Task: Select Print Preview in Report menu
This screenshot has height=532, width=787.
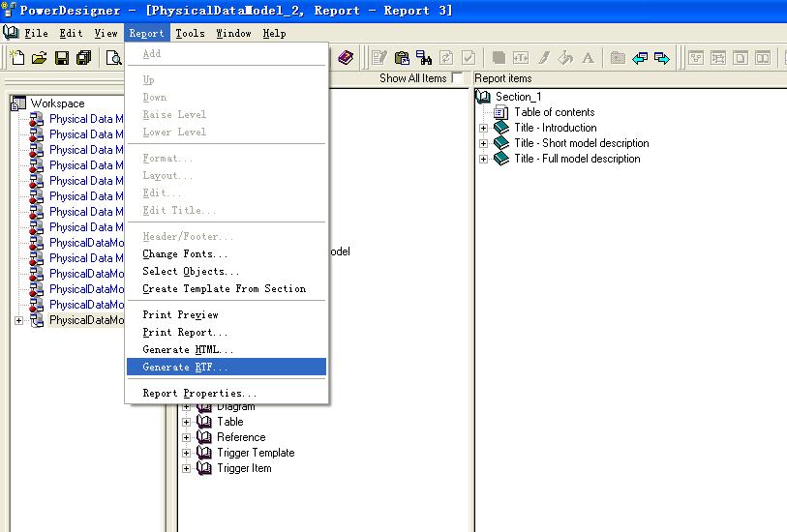Action: [227, 315]
